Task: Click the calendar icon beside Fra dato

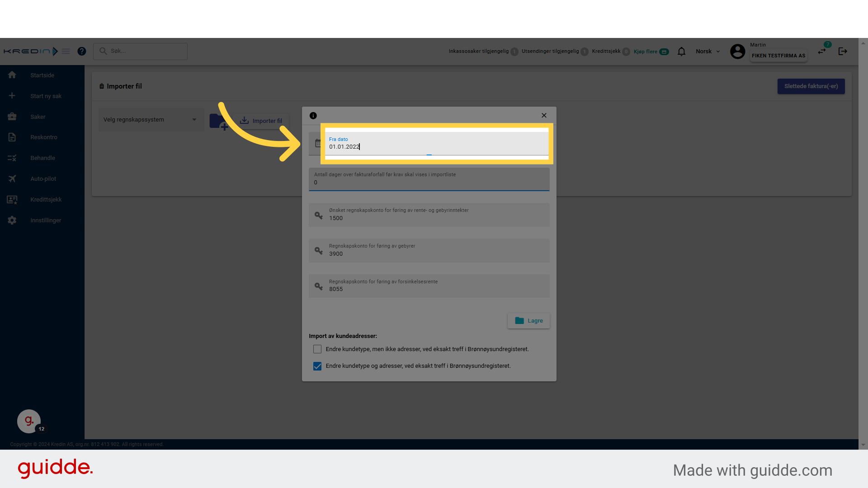Action: click(x=318, y=143)
